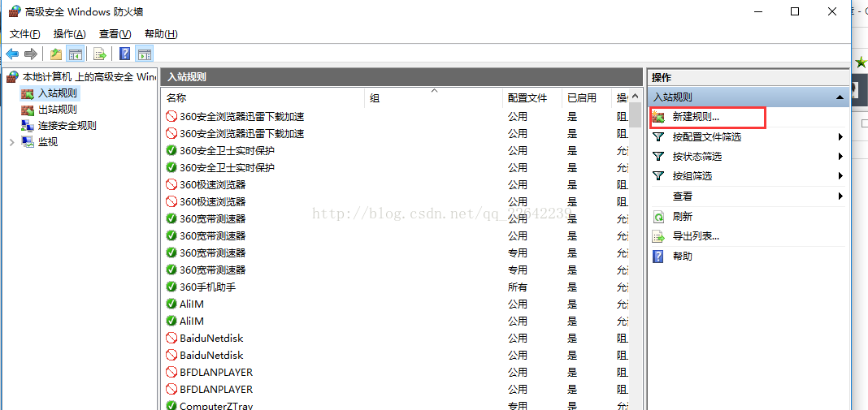The image size is (868, 410).
Task: Click the 导出列表 icon in actions pane
Action: 658,236
